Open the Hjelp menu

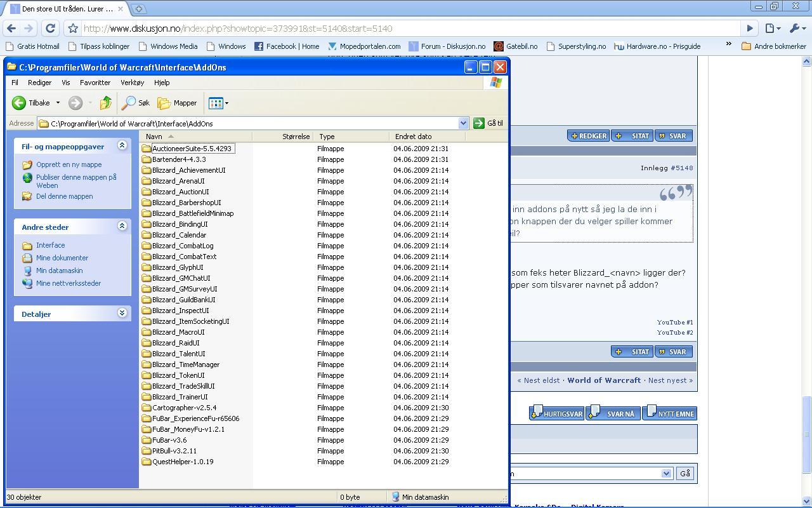coord(162,83)
